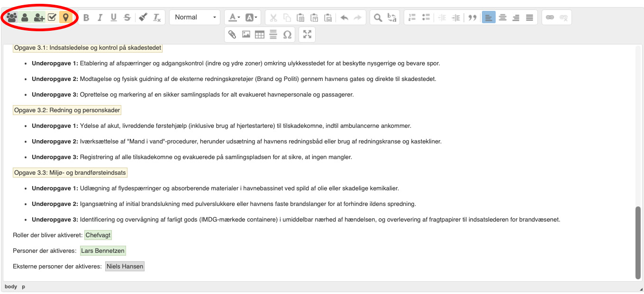Click the group of people (roles) icon
The width and height of the screenshot is (644, 294).
point(11,18)
